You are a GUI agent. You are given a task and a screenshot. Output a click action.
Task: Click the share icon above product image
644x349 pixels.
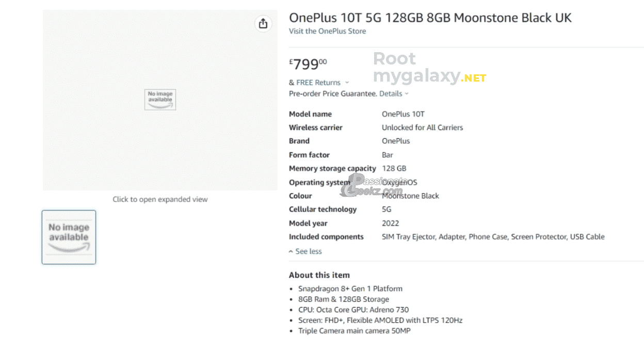pyautogui.click(x=263, y=24)
